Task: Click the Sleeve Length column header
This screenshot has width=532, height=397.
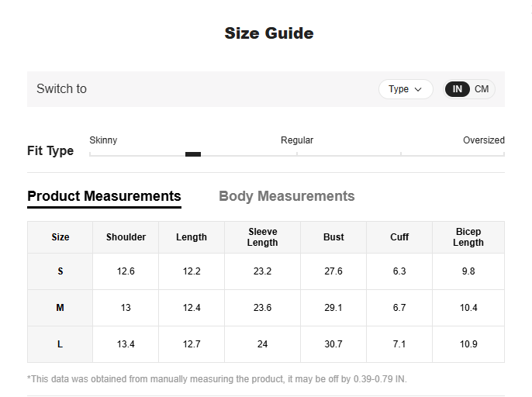Action: click(x=262, y=237)
